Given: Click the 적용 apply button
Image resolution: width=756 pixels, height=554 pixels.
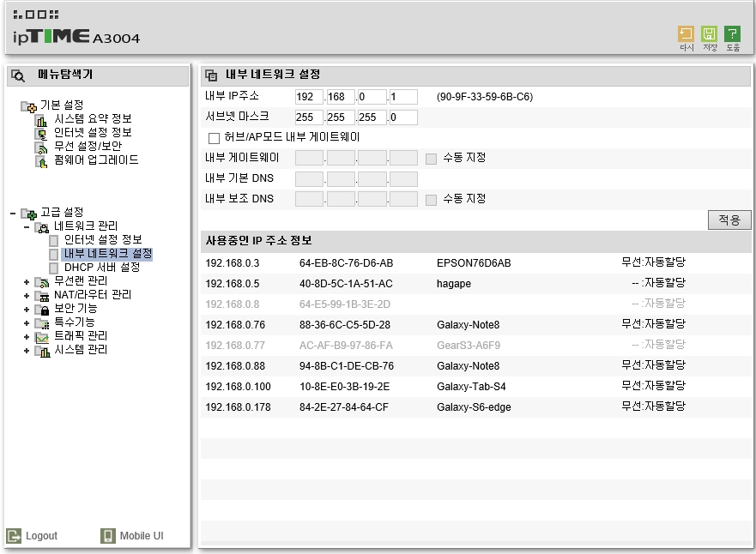Looking at the screenshot, I should point(729,220).
